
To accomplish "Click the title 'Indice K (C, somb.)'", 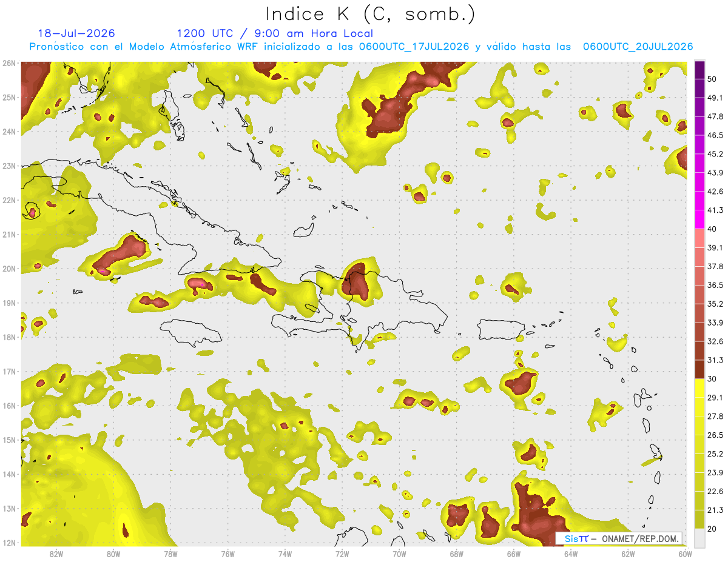I will coord(371,14).
